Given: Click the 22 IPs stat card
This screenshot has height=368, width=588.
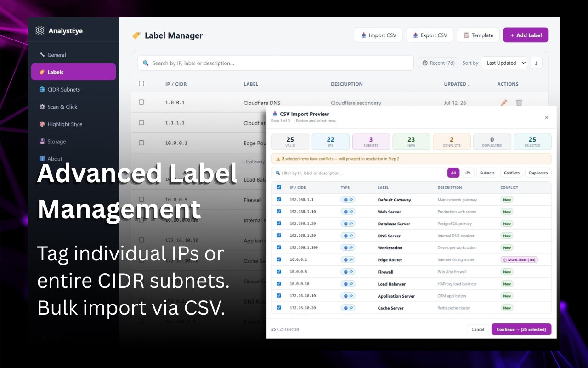Looking at the screenshot, I should (x=331, y=142).
